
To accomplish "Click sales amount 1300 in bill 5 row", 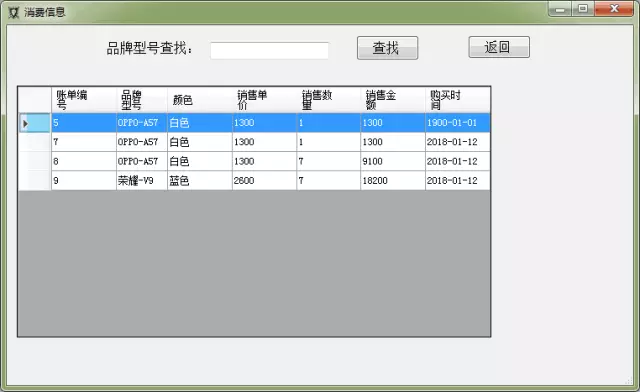I will tap(393, 123).
